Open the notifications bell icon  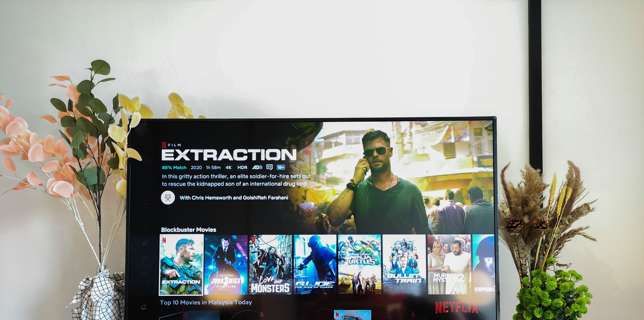click(x=144, y=307)
